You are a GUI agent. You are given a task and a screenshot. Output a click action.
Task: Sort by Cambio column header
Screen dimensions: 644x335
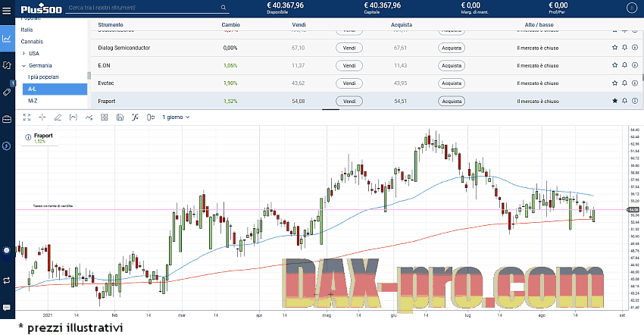click(x=231, y=25)
